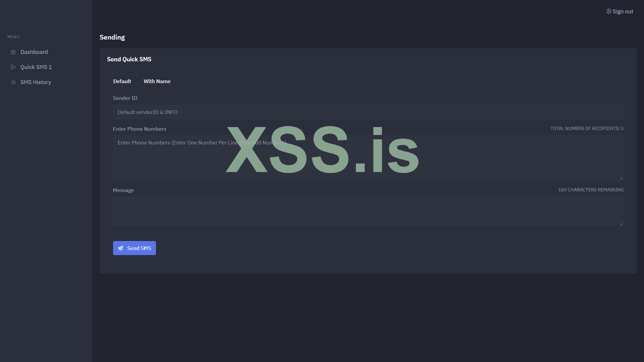Focus the Sender ID input field
Image resolution: width=644 pixels, height=362 pixels.
click(368, 112)
